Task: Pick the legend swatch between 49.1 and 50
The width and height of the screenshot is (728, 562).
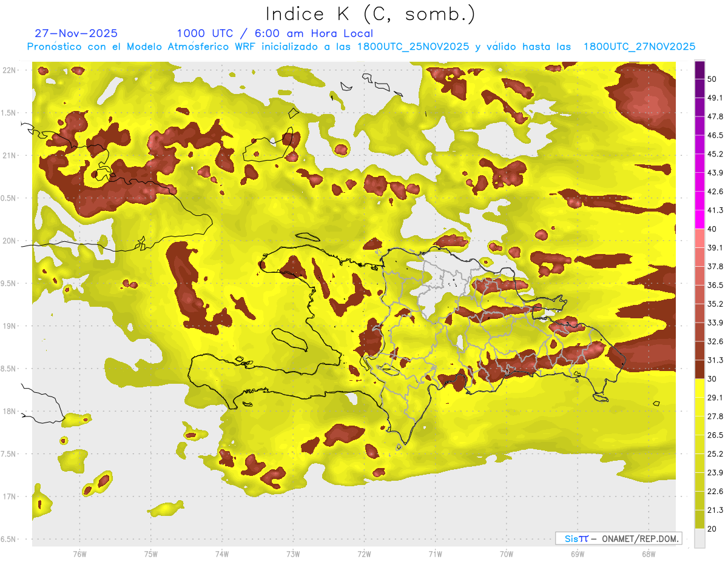Action: pyautogui.click(x=699, y=88)
